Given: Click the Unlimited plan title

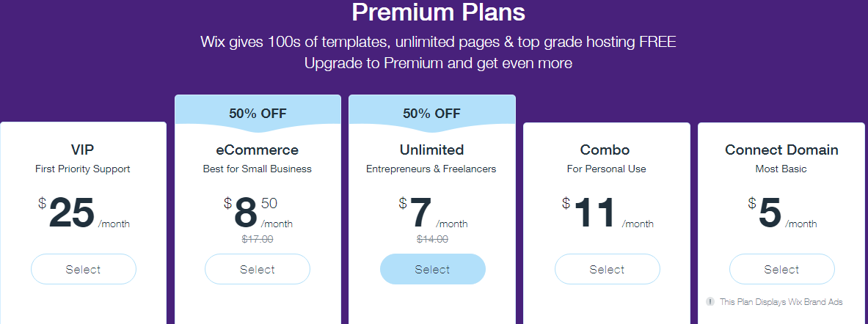Looking at the screenshot, I should click(x=431, y=150).
